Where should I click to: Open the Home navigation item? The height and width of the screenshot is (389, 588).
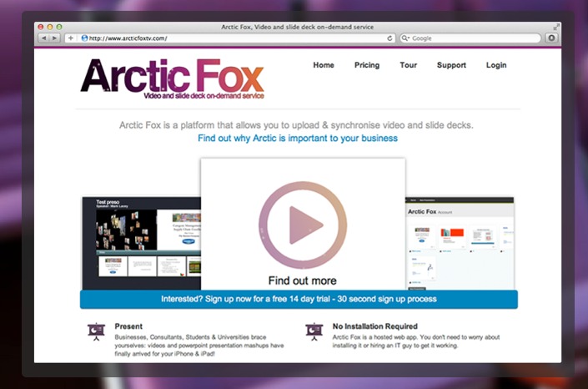coord(324,65)
